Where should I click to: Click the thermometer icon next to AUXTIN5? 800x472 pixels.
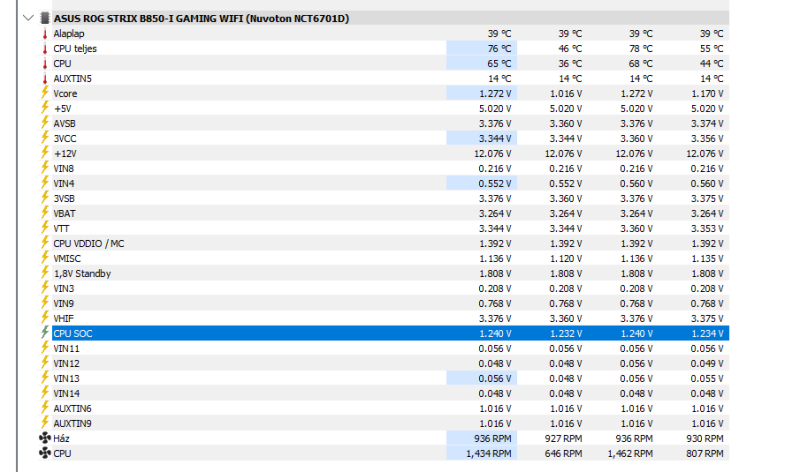[x=45, y=79]
